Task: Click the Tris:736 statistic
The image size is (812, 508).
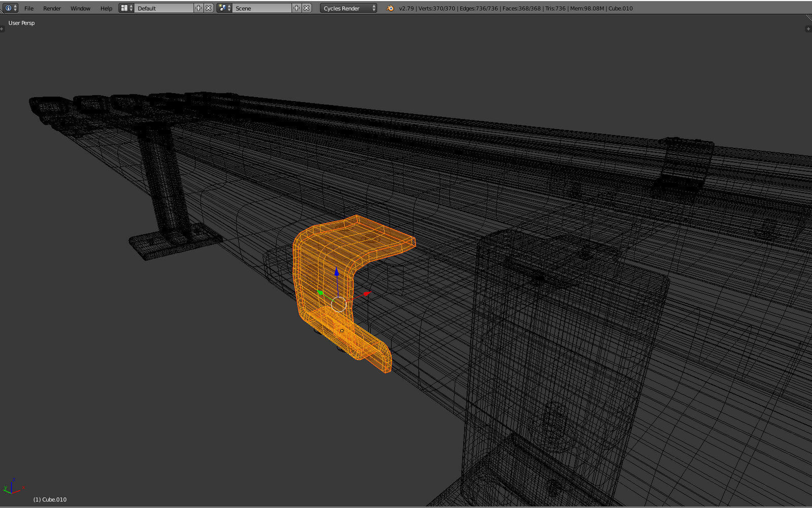Action: click(555, 8)
